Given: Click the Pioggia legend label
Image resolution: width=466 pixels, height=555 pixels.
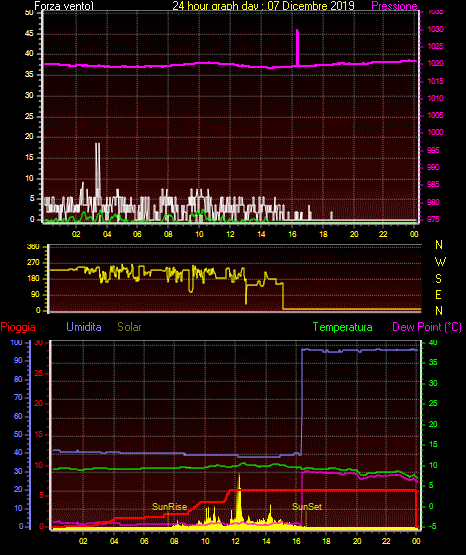Looking at the screenshot, I should (x=18, y=327).
